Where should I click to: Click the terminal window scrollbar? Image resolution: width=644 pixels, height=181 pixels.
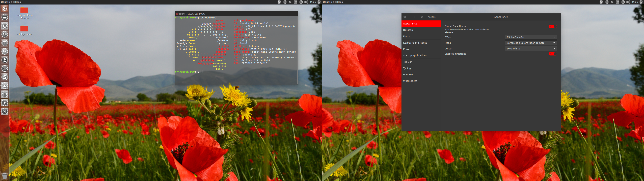tap(297, 50)
